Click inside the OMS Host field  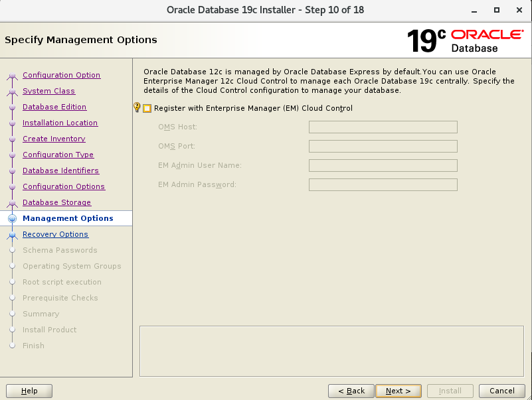pyautogui.click(x=383, y=127)
